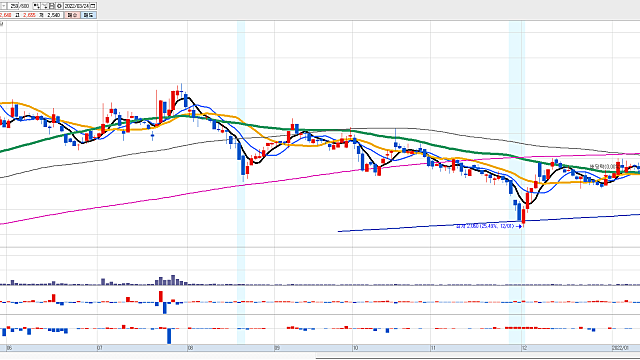Click the blue sell button in the toolbar
Viewport: 640px width, 360px height.
[x=88, y=15]
